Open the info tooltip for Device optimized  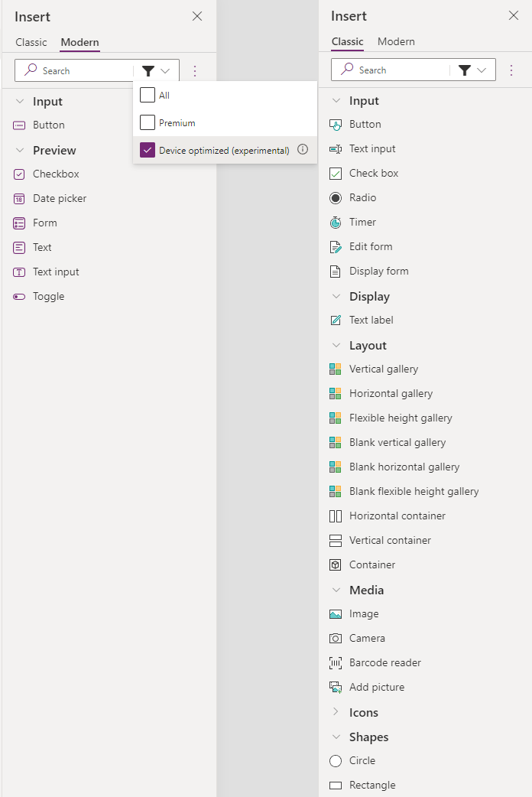pyautogui.click(x=302, y=150)
